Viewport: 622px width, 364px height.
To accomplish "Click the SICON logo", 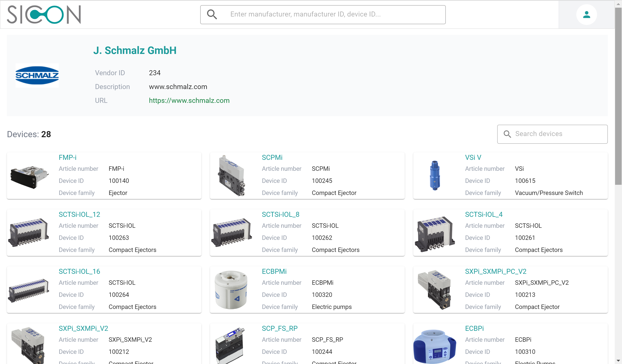I will coord(44,14).
